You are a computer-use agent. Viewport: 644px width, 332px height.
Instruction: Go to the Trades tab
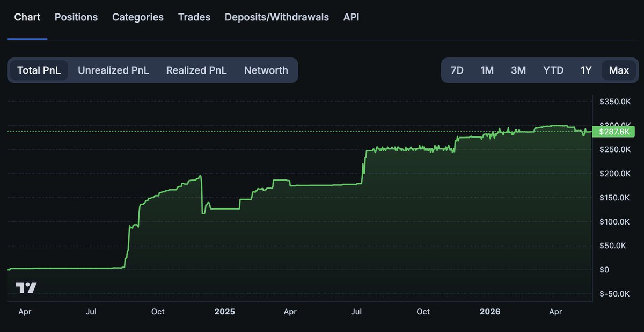pyautogui.click(x=194, y=17)
